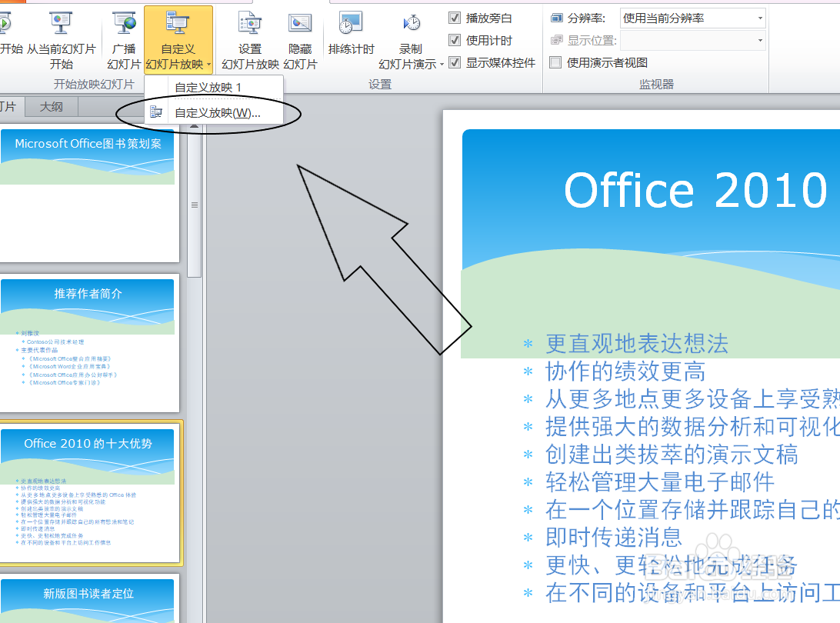Screen dimensions: 840x623
Task: Click the bullet text 更直观地表达想法
Action: (x=637, y=344)
